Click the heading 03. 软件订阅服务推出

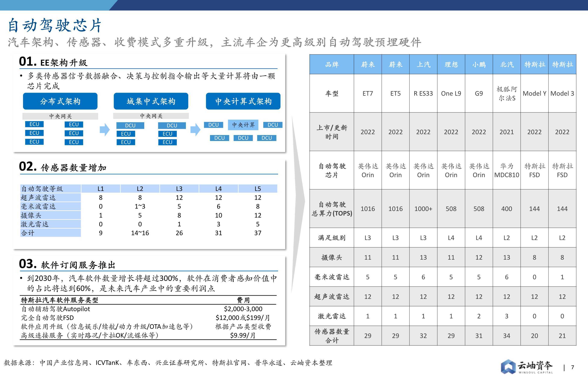click(67, 264)
